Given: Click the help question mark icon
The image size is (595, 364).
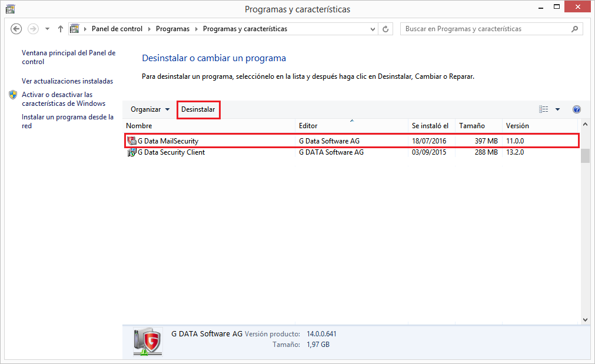Looking at the screenshot, I should tap(576, 109).
